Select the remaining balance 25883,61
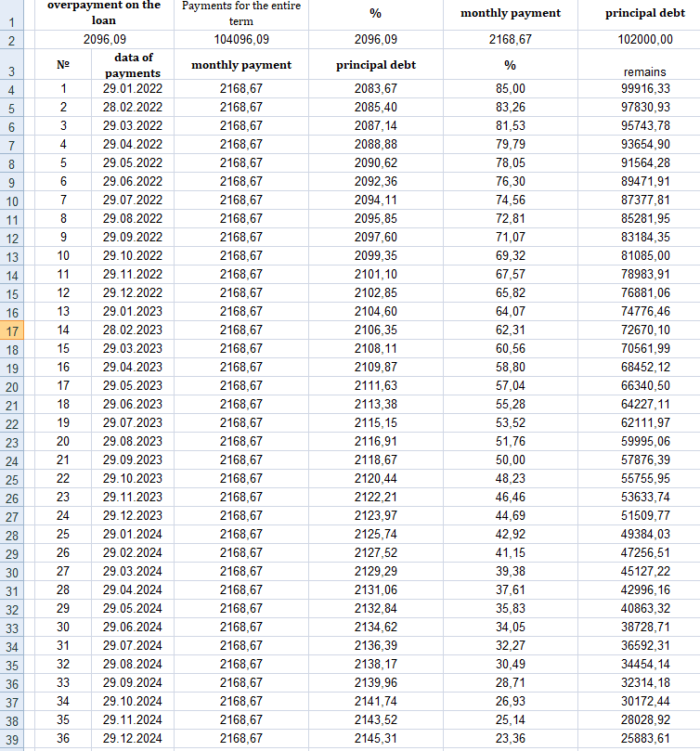This screenshot has height=751, width=700. [645, 738]
